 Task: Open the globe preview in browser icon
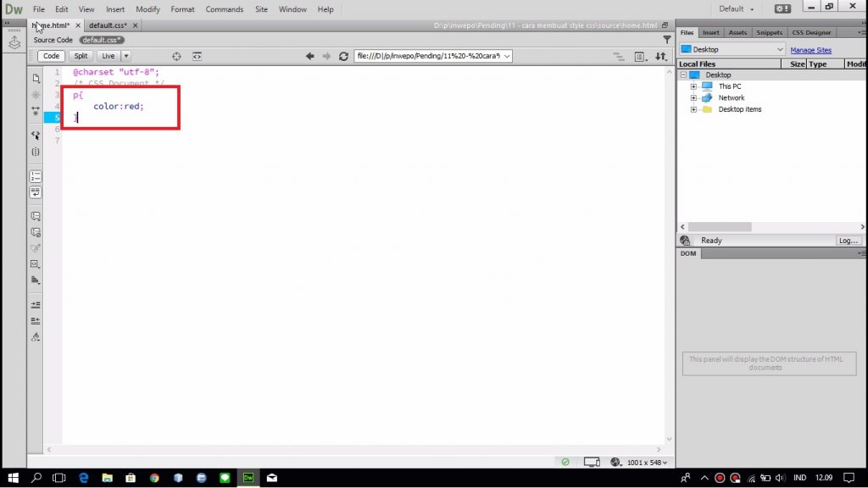[615, 462]
